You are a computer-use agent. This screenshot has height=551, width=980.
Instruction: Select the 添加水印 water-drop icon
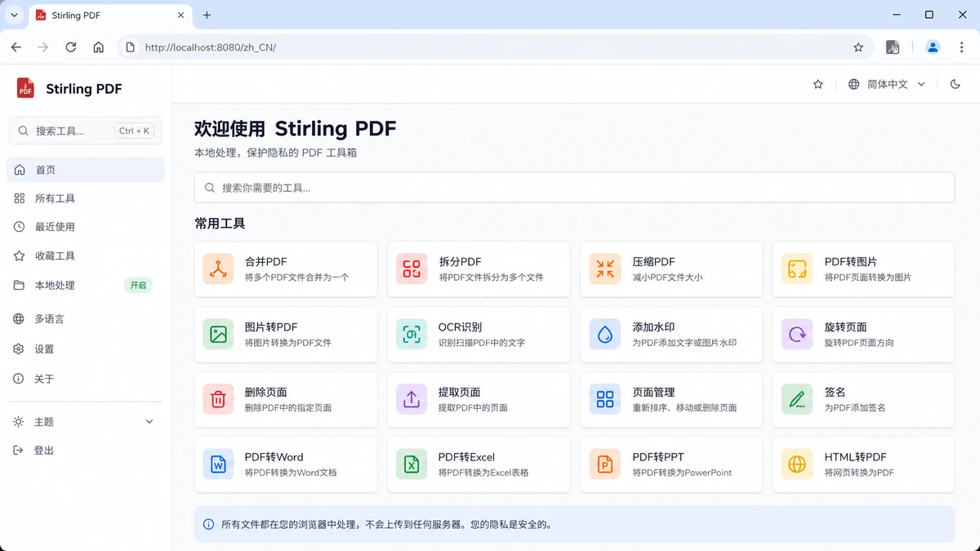click(605, 334)
